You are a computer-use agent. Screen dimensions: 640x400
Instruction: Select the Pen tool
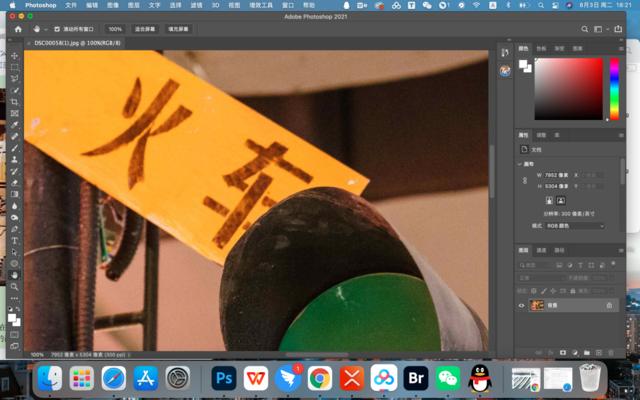14,229
